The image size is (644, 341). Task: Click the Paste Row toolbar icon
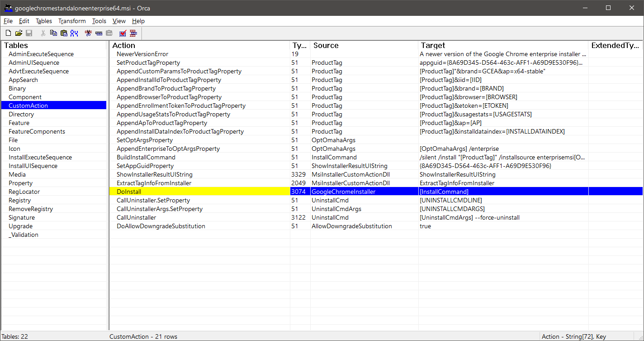(109, 33)
